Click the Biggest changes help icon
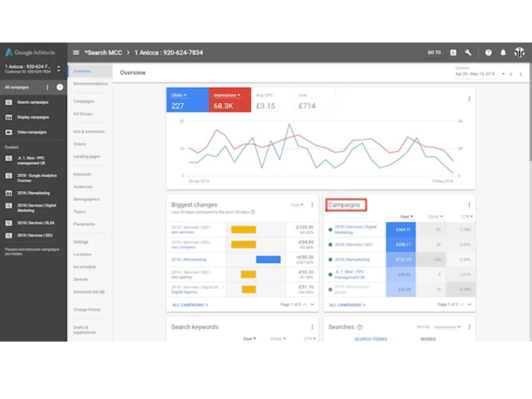 pyautogui.click(x=253, y=212)
